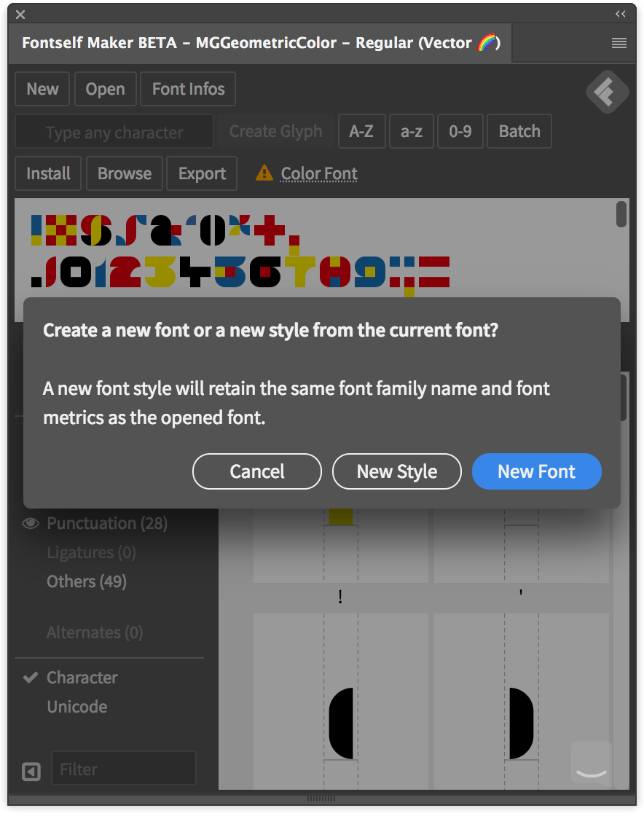Click the bottom panel resize grip
Viewport: 644px width, 816px height.
(x=321, y=799)
